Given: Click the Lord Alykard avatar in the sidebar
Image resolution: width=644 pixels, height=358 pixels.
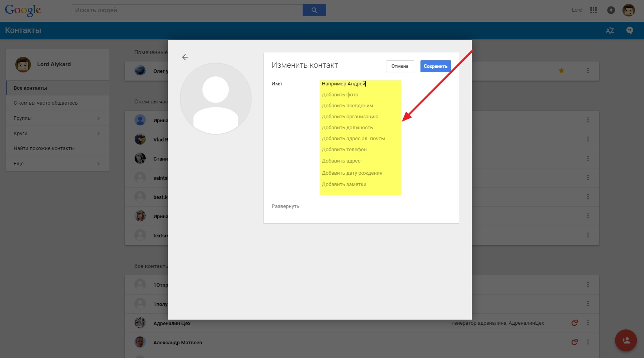Looking at the screenshot, I should [23, 65].
